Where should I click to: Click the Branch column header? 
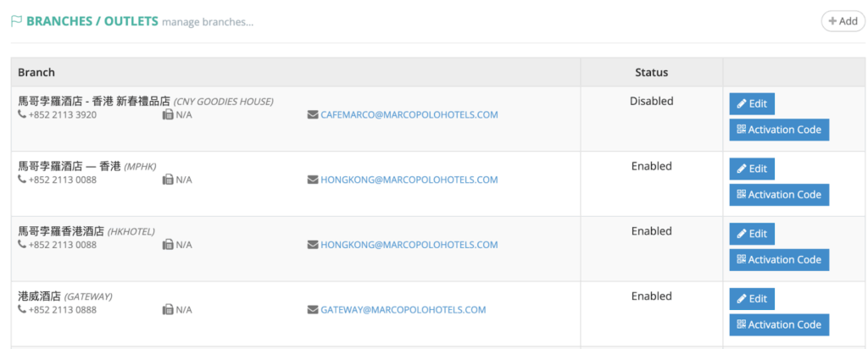click(x=36, y=72)
